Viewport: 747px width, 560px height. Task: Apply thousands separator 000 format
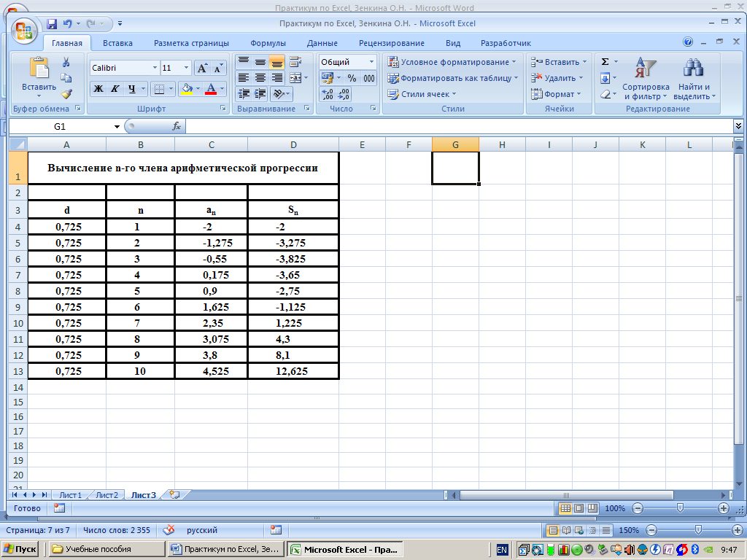pos(368,78)
